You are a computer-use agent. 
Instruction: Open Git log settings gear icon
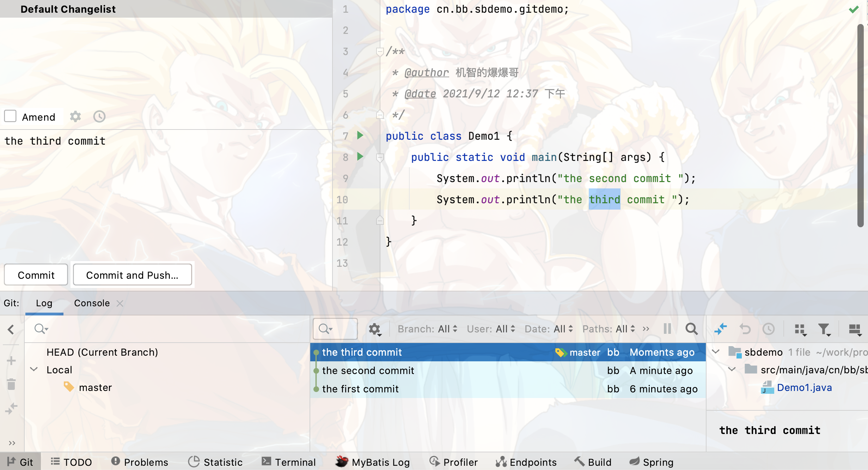coord(374,329)
